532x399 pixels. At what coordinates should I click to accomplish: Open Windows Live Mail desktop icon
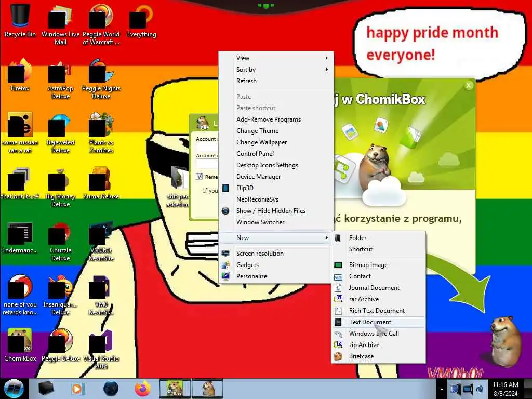click(60, 24)
